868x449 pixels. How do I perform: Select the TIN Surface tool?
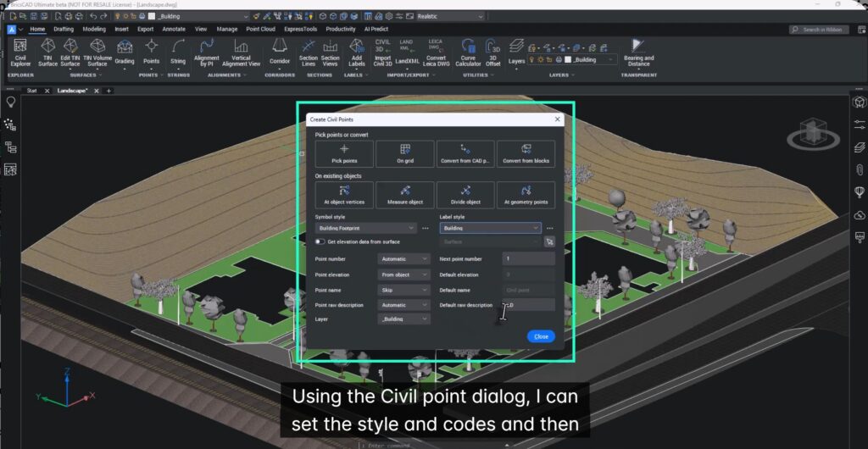pyautogui.click(x=47, y=53)
